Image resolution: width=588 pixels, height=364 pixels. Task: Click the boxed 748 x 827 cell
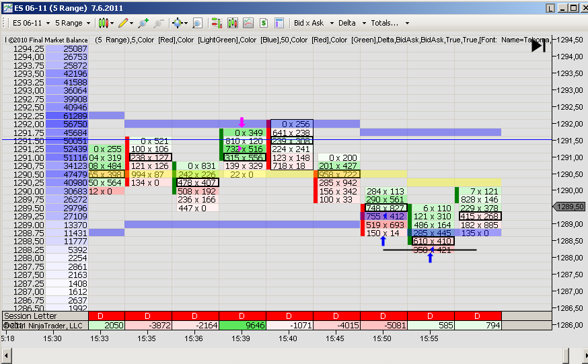[386, 208]
